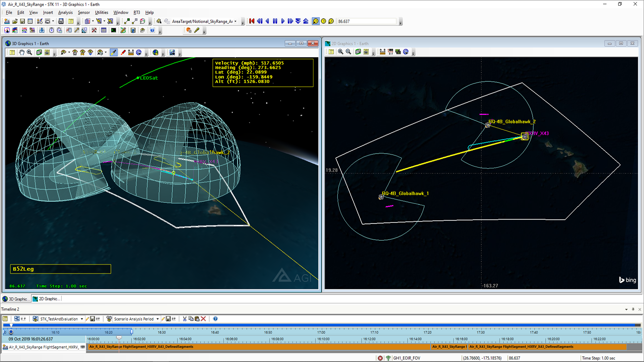The image size is (644, 362).
Task: Pause the scenario animation
Action: point(275,21)
